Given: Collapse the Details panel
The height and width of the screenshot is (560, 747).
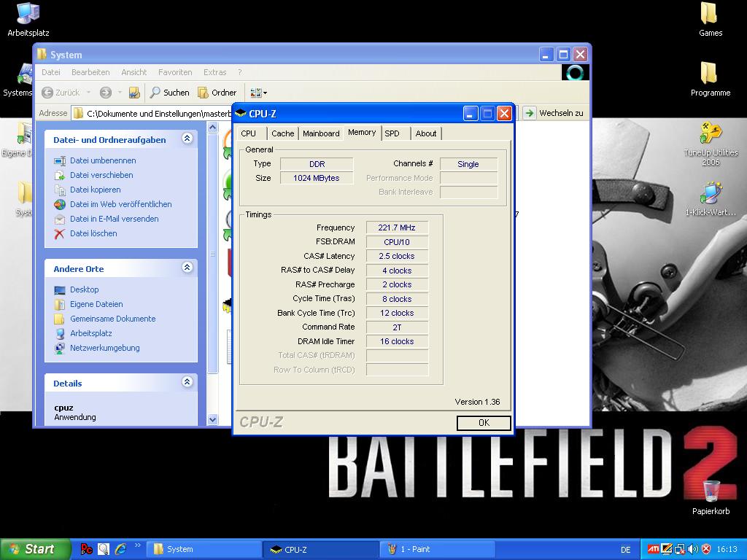Looking at the screenshot, I should [187, 381].
